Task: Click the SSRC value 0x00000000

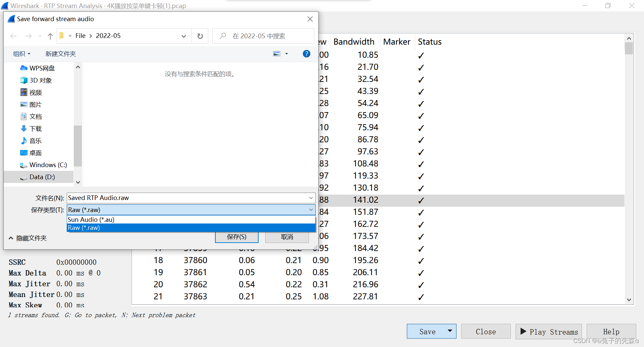Action: 76,262
